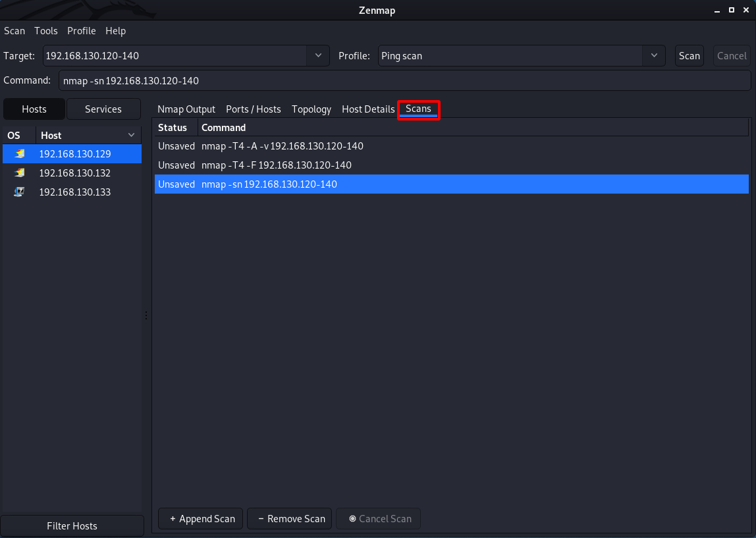The width and height of the screenshot is (756, 538).
Task: Switch to the Topology tab
Action: (x=311, y=109)
